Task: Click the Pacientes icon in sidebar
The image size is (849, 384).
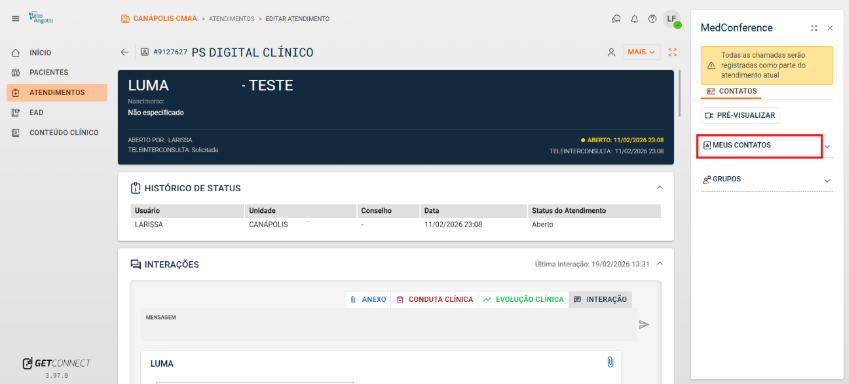Action: click(16, 73)
